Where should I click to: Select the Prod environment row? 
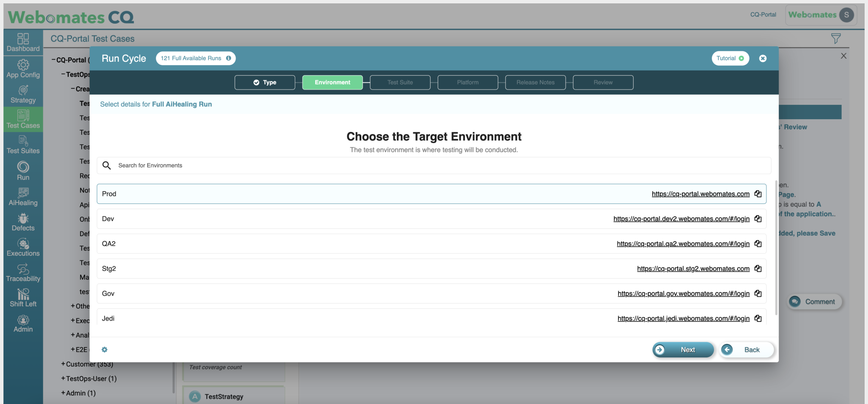coord(431,194)
